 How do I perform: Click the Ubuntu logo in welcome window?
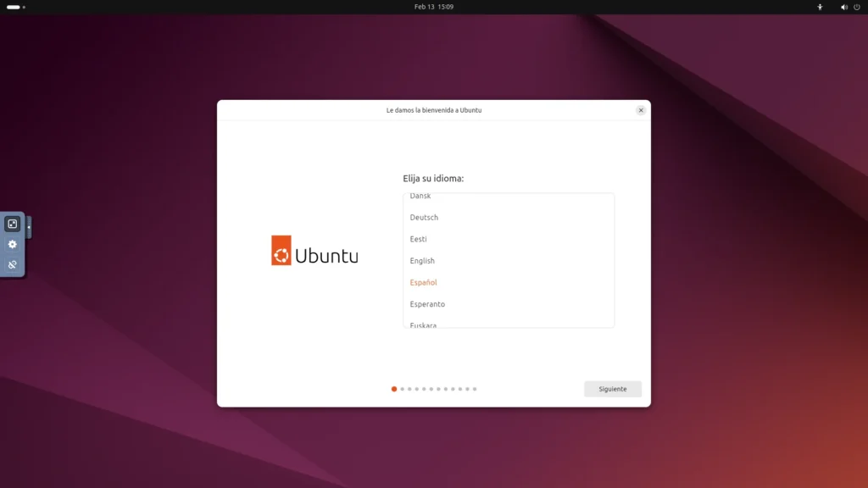pyautogui.click(x=314, y=251)
